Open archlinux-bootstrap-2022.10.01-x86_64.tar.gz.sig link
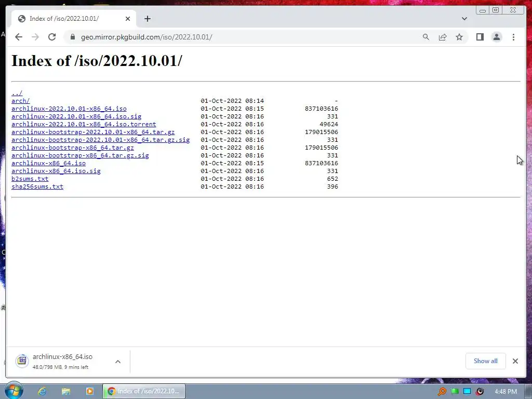This screenshot has height=399, width=532. pyautogui.click(x=100, y=140)
